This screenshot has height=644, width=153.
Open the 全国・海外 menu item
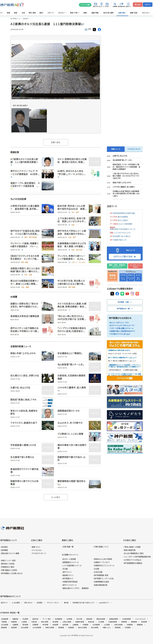(x=122, y=13)
